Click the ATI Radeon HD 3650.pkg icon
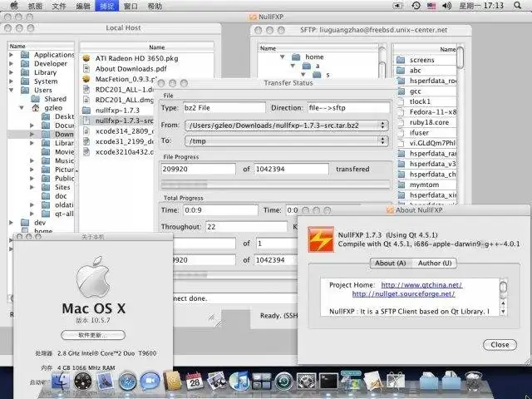532x399 pixels. coord(86,58)
